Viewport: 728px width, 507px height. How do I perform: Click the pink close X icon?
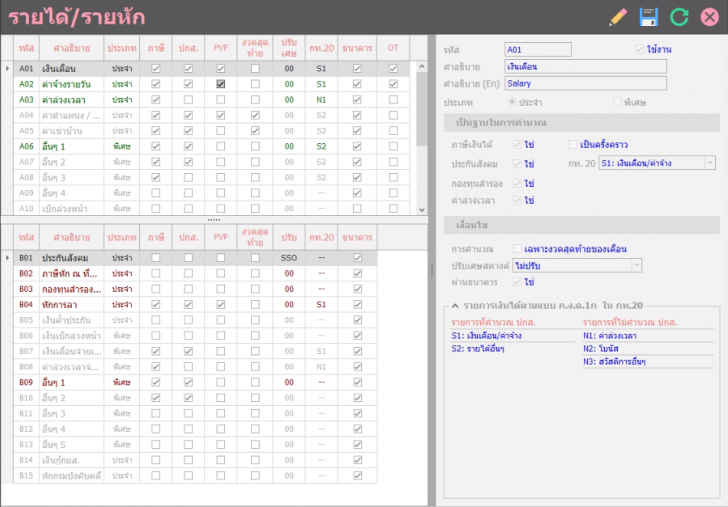[709, 17]
